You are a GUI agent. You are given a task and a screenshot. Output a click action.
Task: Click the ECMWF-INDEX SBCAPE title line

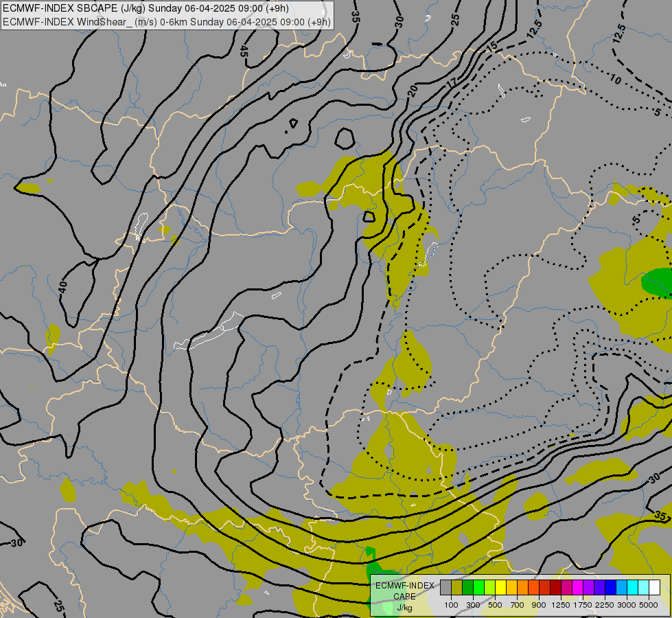point(146,8)
